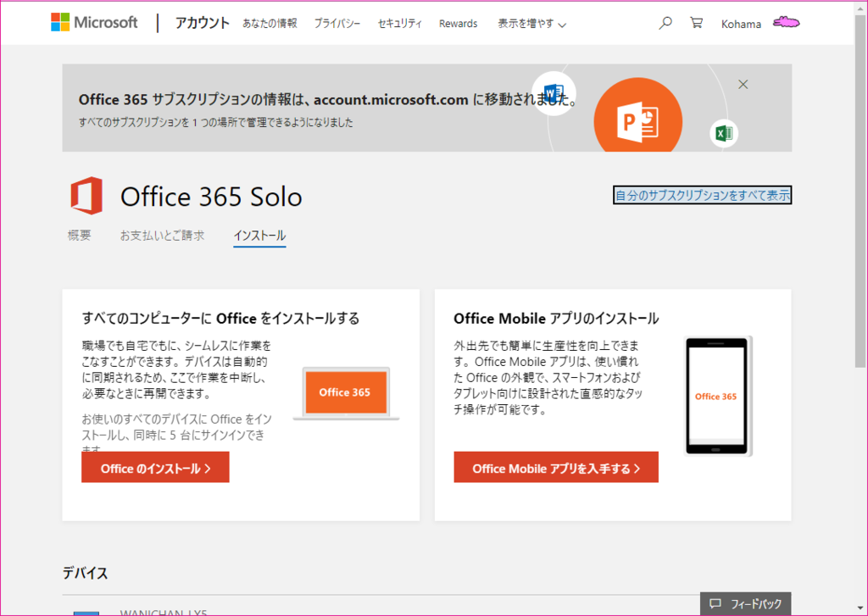Click 自分のサブスクリプションをすべて表示 link
This screenshot has height=616, width=868.
[703, 195]
